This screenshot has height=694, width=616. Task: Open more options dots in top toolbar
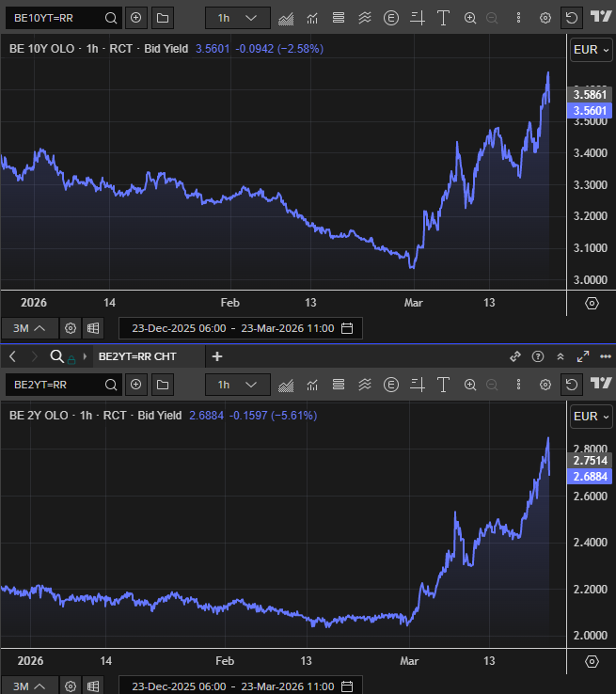point(518,18)
